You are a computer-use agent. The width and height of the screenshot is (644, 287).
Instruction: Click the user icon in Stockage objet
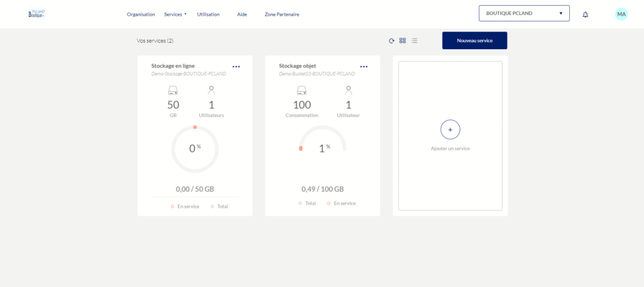[348, 91]
